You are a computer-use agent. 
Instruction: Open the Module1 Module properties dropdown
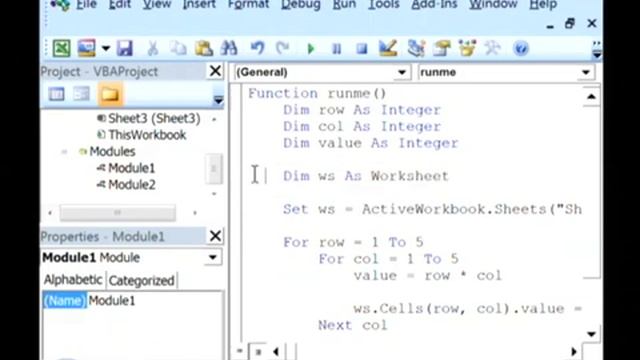point(213,258)
